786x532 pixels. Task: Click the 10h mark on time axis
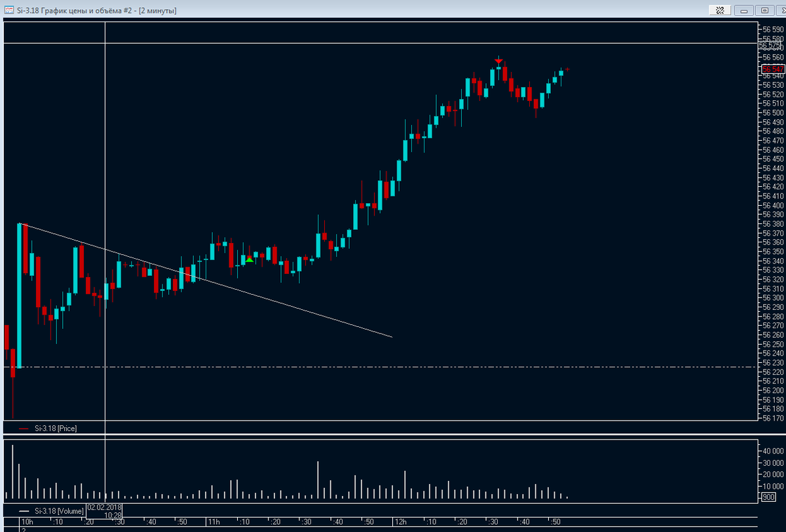click(x=28, y=522)
